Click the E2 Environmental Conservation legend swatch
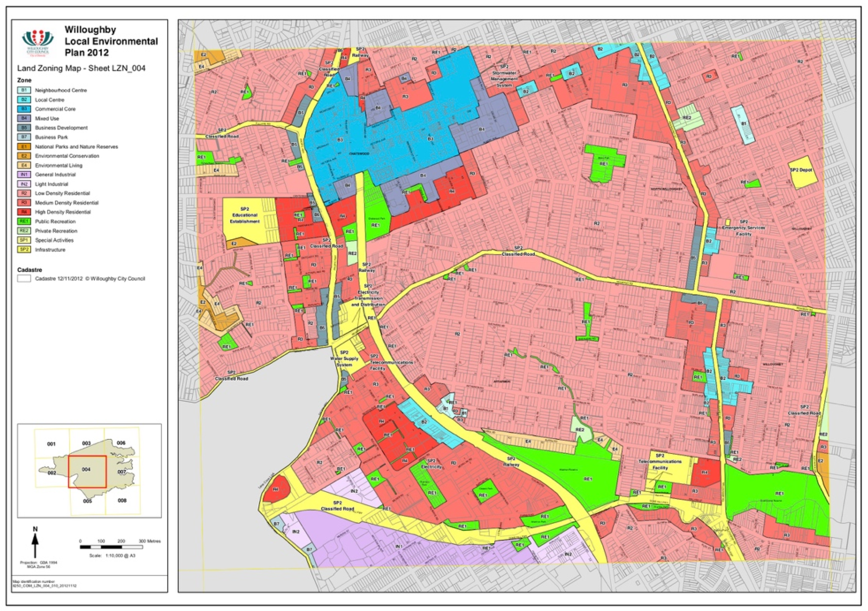Screen dimensions: 868x611 click(24, 156)
